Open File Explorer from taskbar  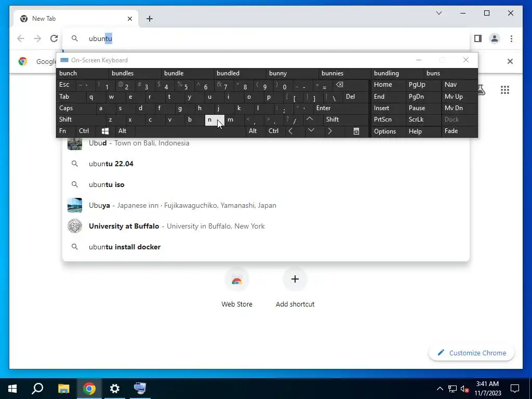63,389
